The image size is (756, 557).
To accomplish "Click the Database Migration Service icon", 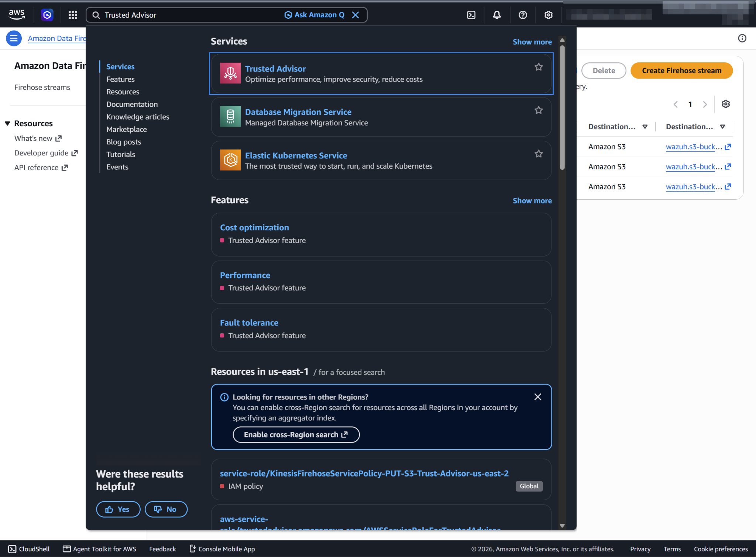I will tap(230, 116).
